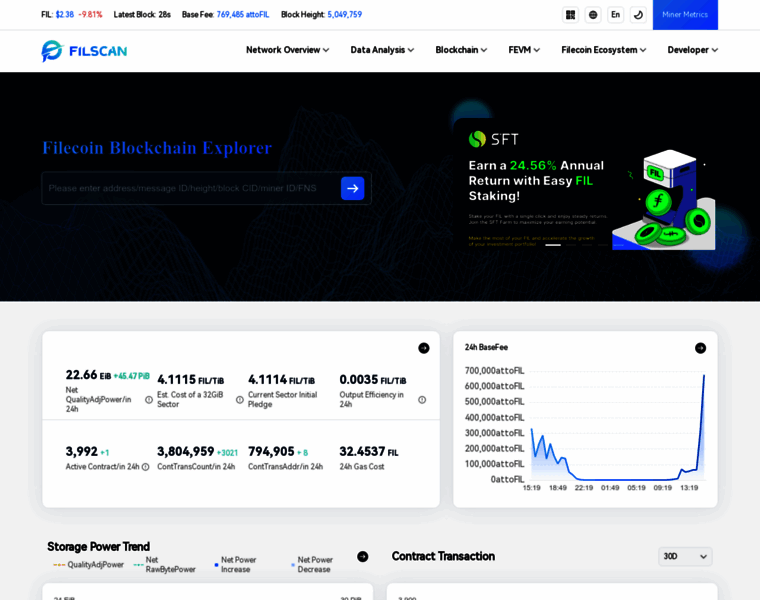
Task: Click the 24h BaseFee chart line
Action: (x=618, y=426)
